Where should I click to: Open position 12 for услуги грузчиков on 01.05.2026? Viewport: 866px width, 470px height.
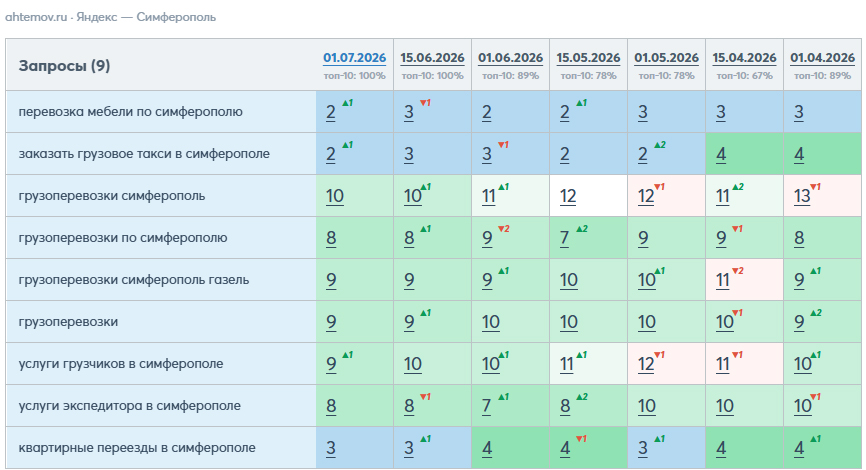[646, 364]
